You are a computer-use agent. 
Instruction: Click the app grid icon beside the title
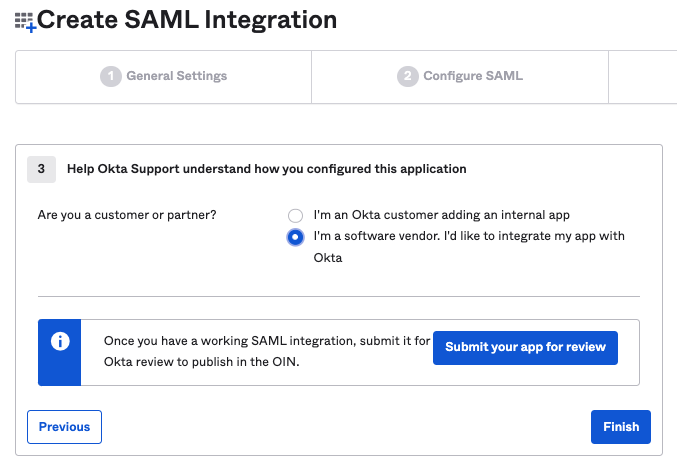pyautogui.click(x=25, y=21)
